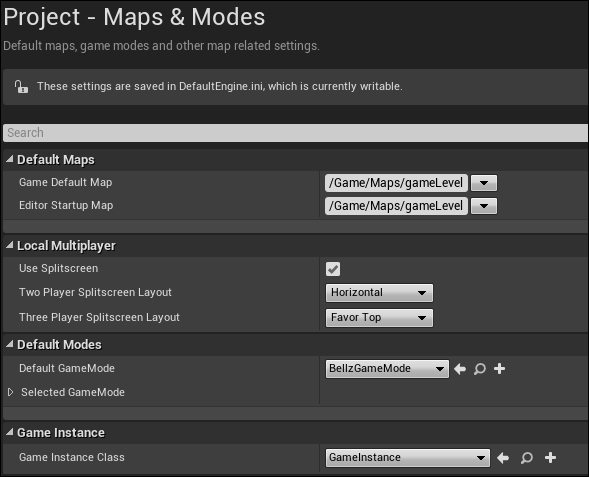Collapse the Default Maps section
This screenshot has width=589, height=477.
(9, 159)
